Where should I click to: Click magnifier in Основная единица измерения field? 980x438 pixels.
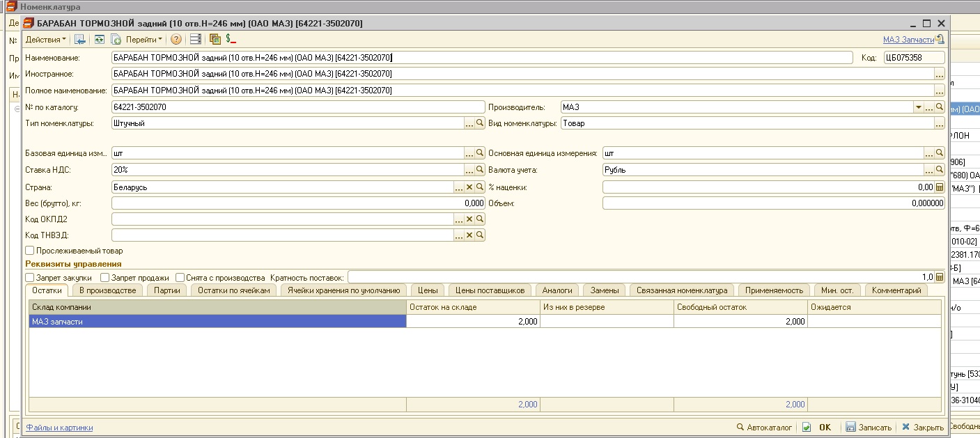[940, 153]
